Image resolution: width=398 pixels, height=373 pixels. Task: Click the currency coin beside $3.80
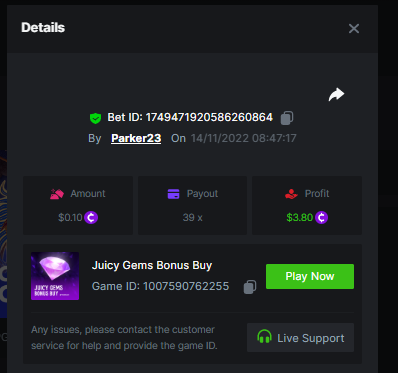pos(322,218)
